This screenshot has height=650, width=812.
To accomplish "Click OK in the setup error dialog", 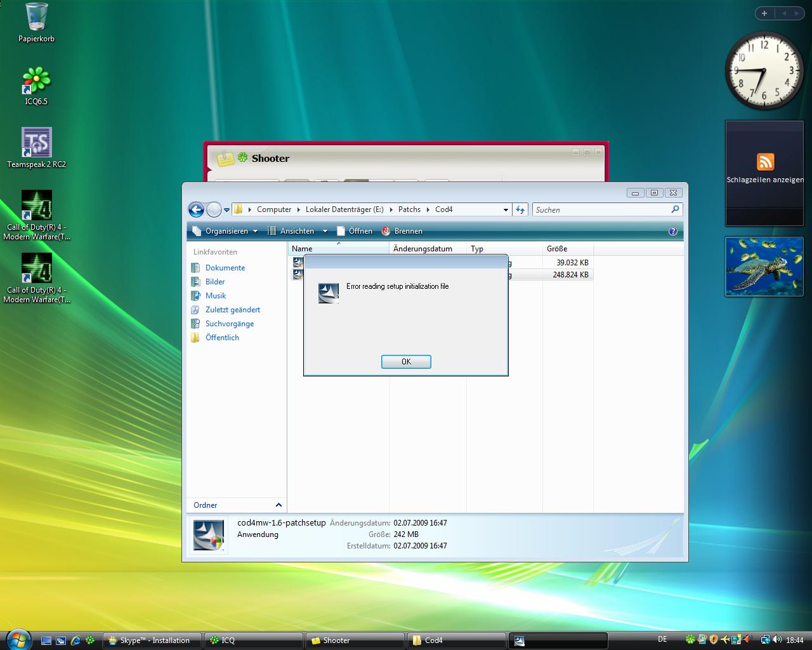I will (x=406, y=361).
